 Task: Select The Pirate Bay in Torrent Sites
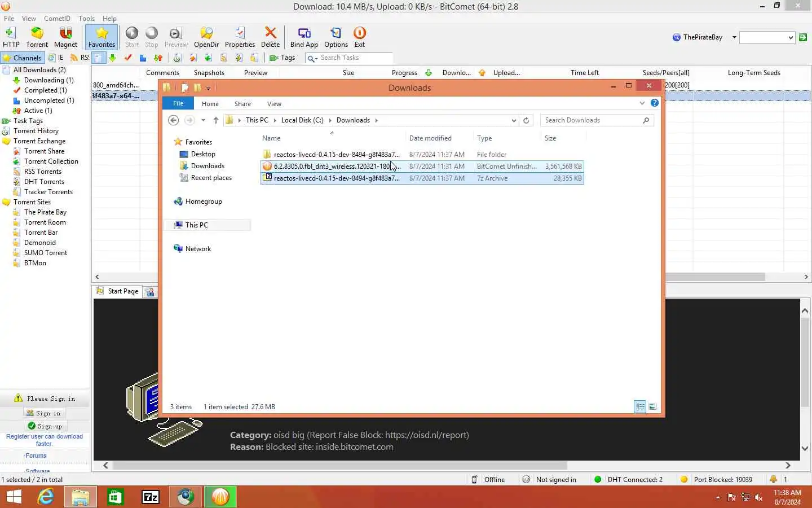pyautogui.click(x=45, y=212)
